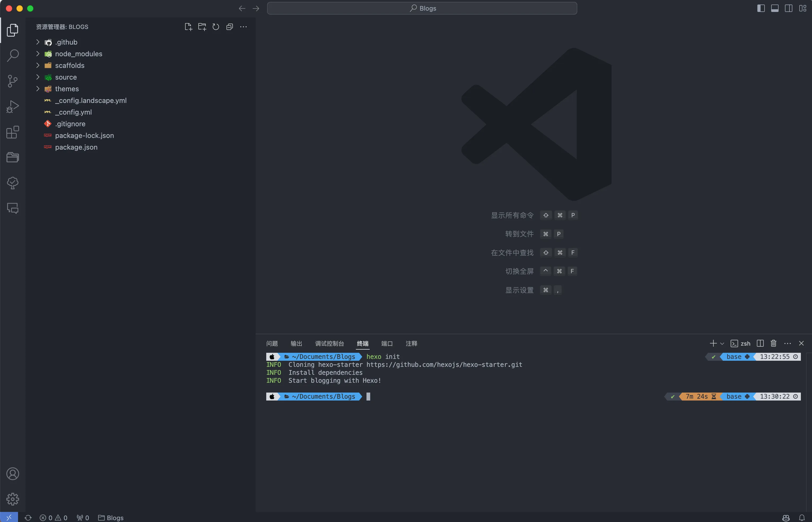Image resolution: width=812 pixels, height=522 pixels.
Task: Open the Explorer view in activity bar
Action: [12, 30]
